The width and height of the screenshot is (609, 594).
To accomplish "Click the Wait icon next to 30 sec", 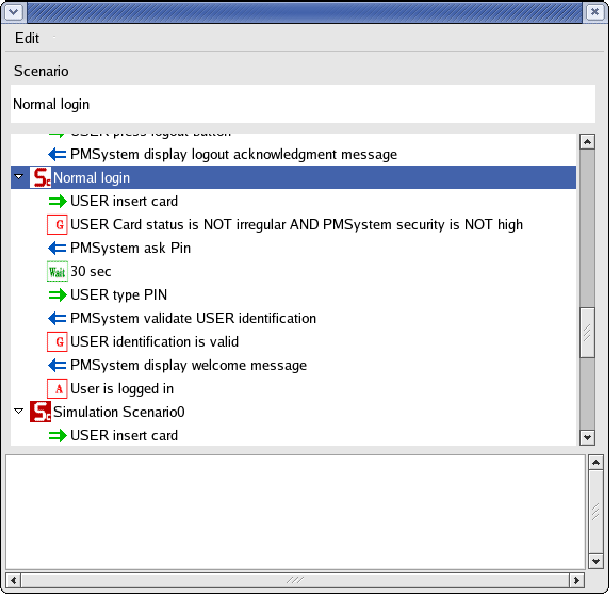I will coord(57,271).
